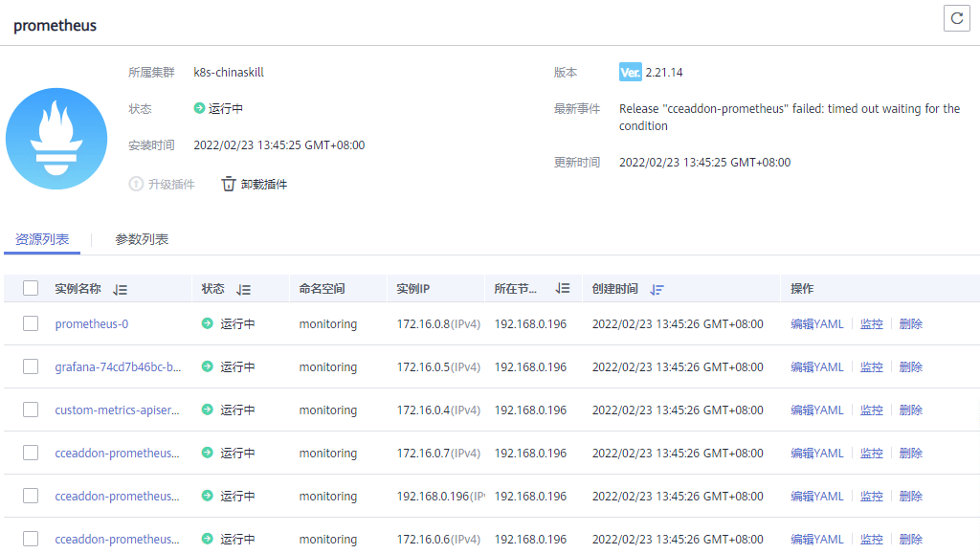Toggle the select-all checkbox in table header

pos(31,288)
